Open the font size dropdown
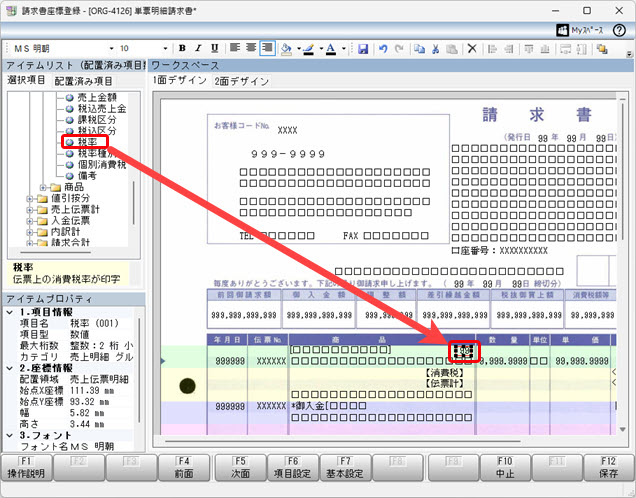 tap(165, 49)
